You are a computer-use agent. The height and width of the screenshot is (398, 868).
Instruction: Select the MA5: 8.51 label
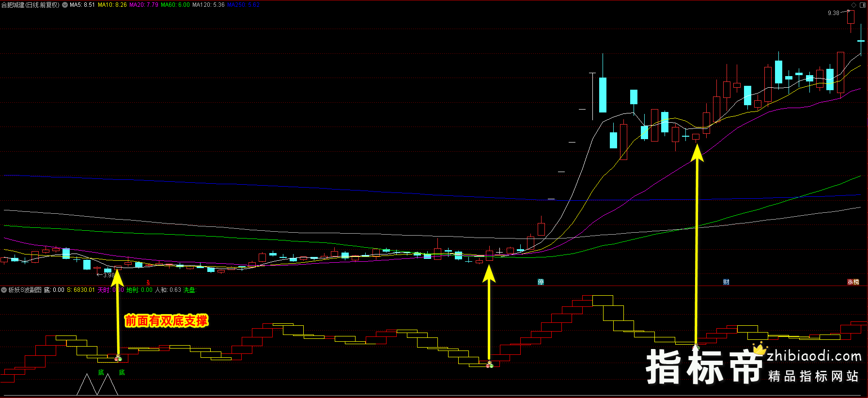tap(82, 5)
